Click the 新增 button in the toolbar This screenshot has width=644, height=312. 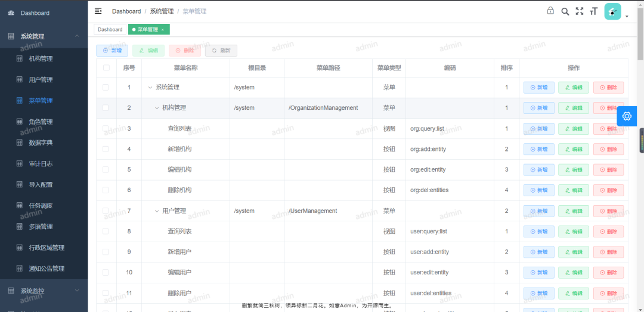(112, 51)
